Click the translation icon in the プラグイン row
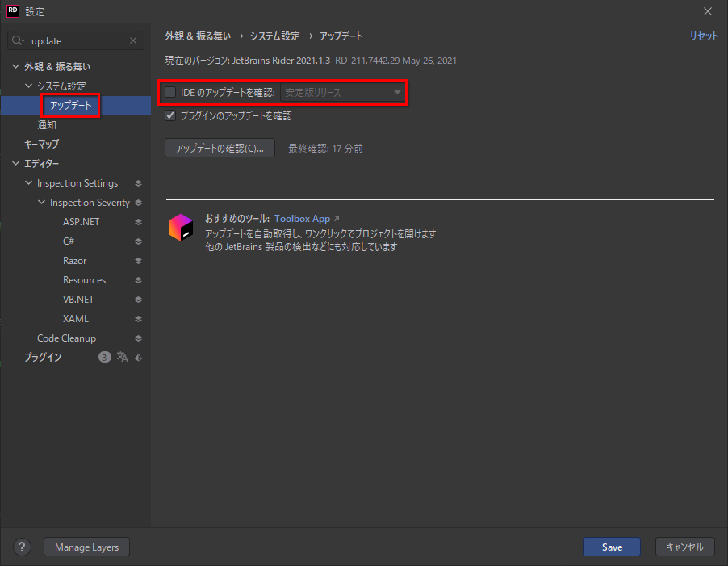728x566 pixels. [122, 357]
